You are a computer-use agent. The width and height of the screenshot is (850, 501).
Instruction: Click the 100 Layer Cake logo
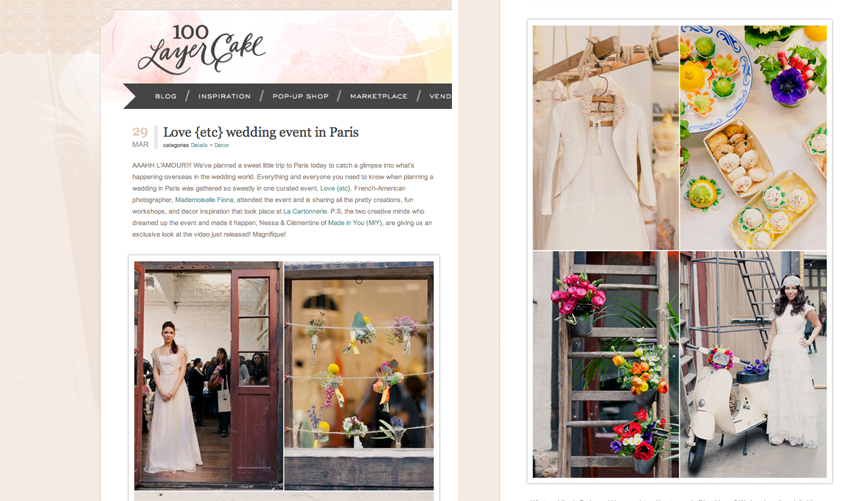tap(201, 49)
